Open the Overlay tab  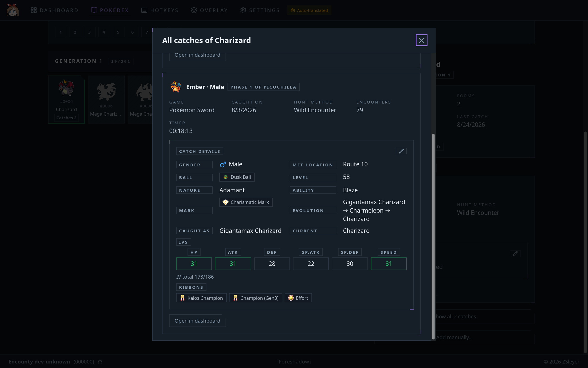[209, 10]
